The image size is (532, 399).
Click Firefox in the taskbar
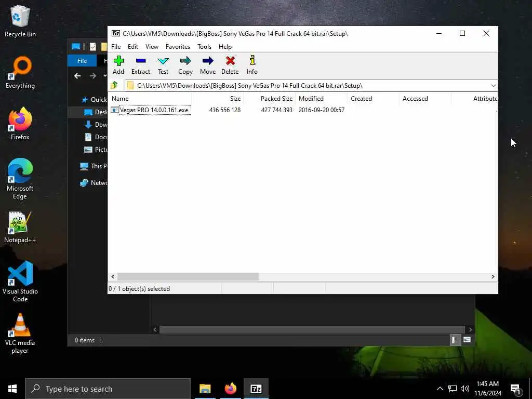[x=230, y=389]
